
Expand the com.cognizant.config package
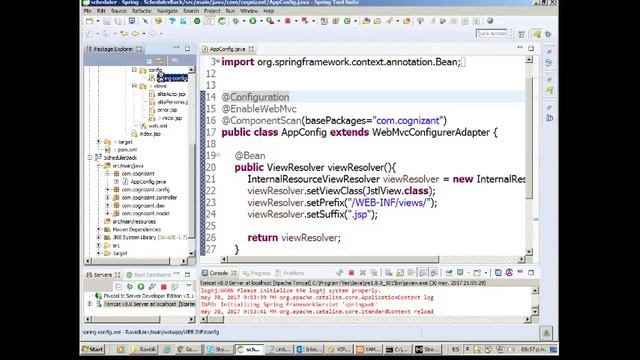(108, 189)
